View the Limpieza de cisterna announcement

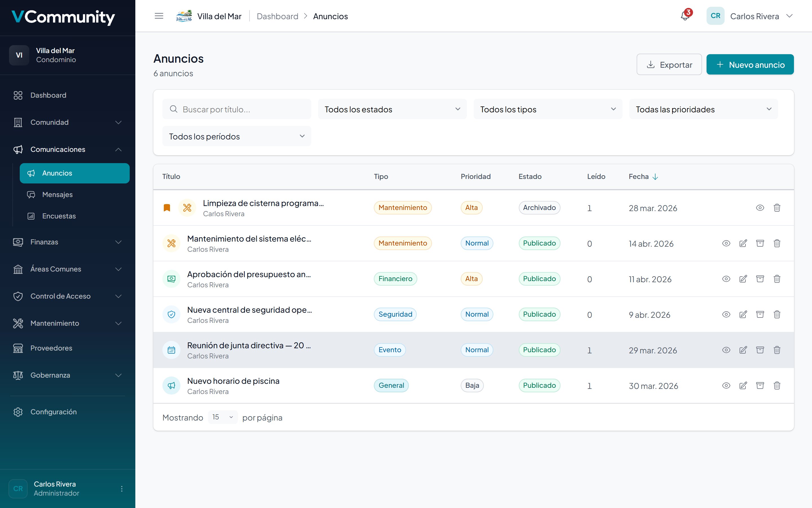point(760,208)
